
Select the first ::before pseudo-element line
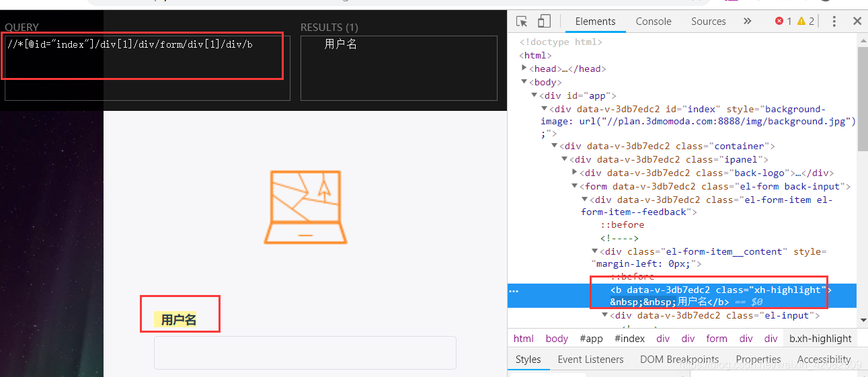tap(623, 224)
